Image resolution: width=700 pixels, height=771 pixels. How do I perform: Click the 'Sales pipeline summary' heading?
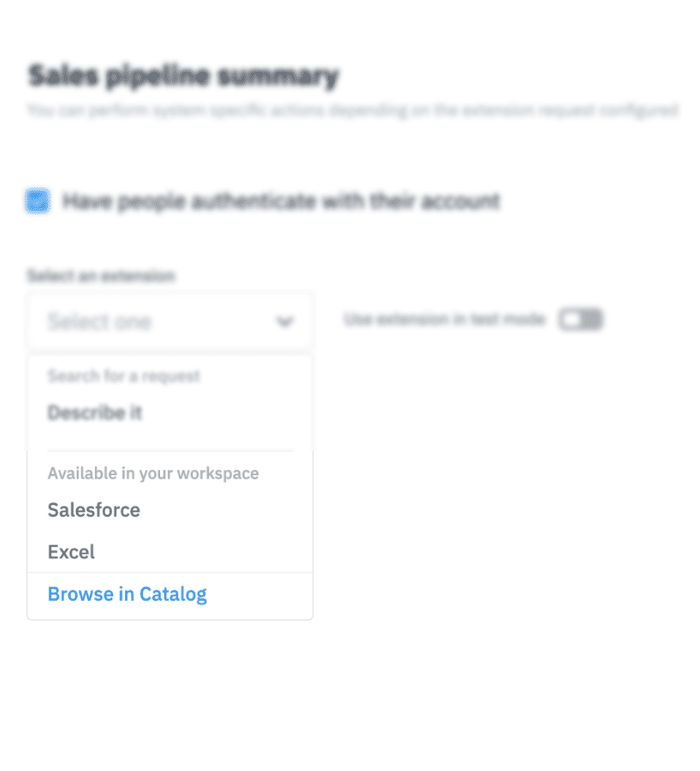[x=184, y=76]
